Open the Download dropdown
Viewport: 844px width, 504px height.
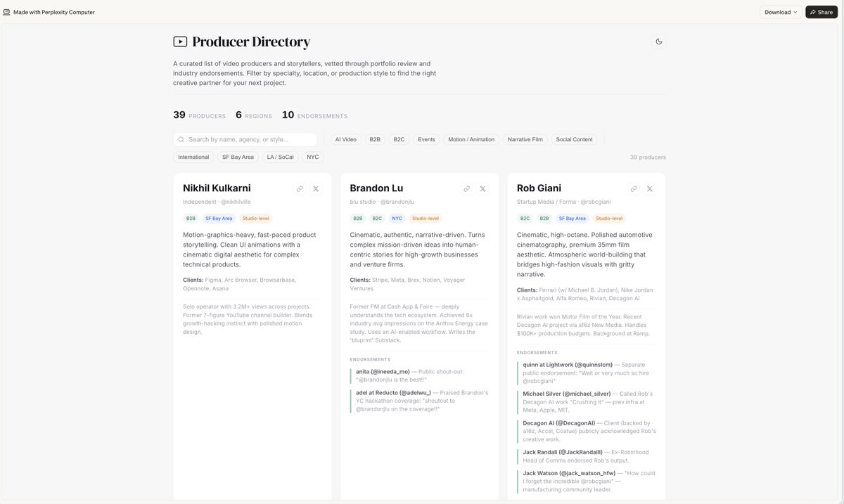[x=781, y=12]
